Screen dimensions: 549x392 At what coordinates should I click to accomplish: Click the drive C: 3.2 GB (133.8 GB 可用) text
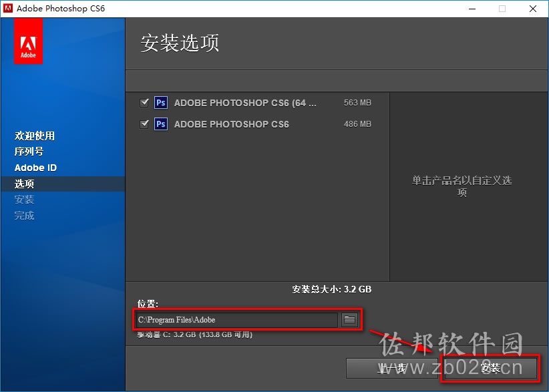click(194, 335)
